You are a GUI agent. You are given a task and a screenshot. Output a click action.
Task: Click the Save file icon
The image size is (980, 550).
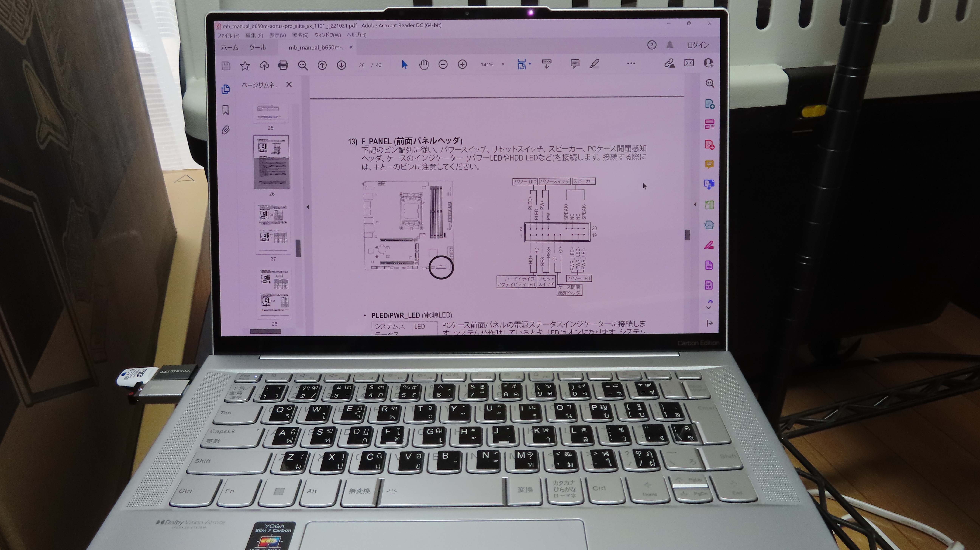point(226,66)
